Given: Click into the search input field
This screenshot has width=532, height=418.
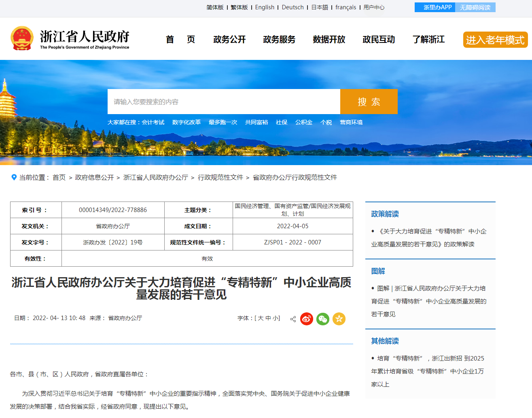Looking at the screenshot, I should 224,102.
